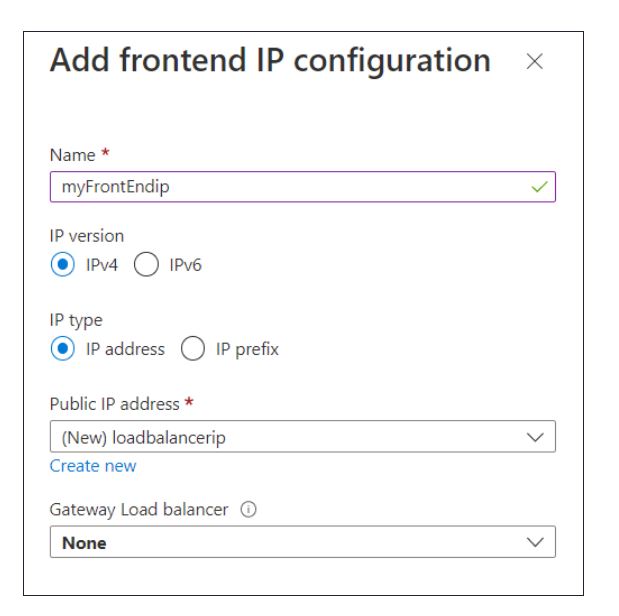Select the IPv6 radio button
This screenshot has height=616, width=619.
(x=146, y=264)
